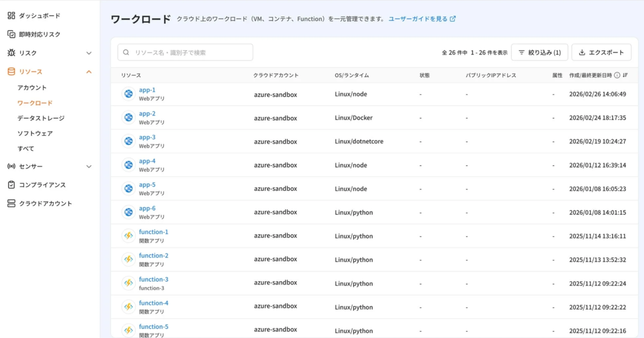Click the bug icon beside リスク
Screen dimensions: 644x338
[x=11, y=53]
